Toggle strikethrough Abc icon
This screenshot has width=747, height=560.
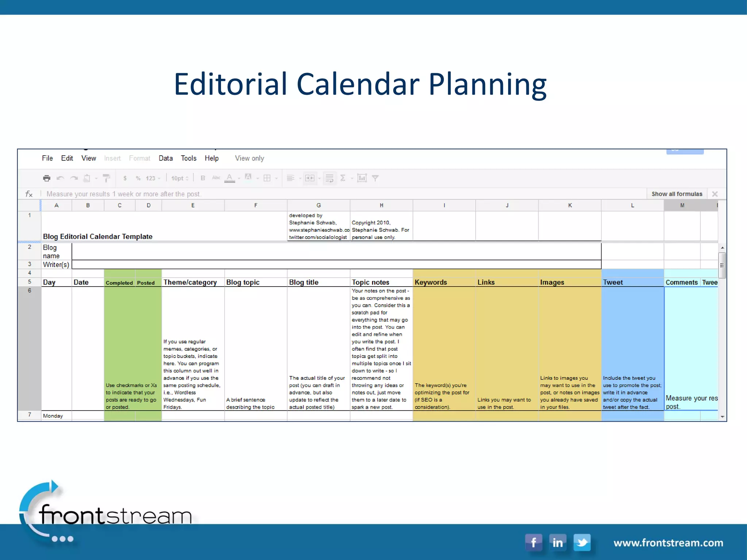coord(216,178)
